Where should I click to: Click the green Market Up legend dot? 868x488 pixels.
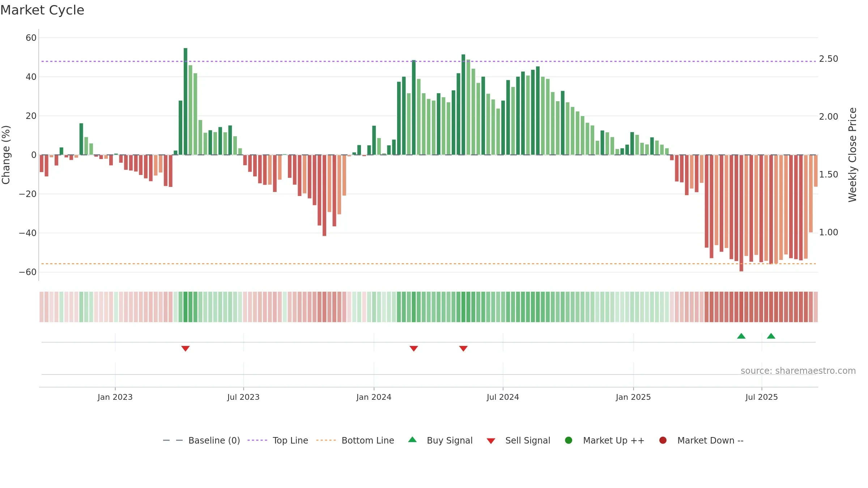click(x=569, y=440)
